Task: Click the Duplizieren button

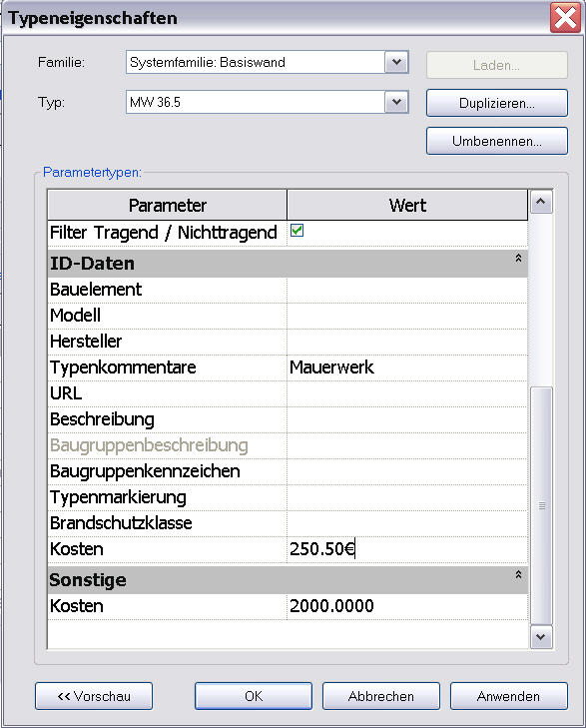Action: pos(496,103)
